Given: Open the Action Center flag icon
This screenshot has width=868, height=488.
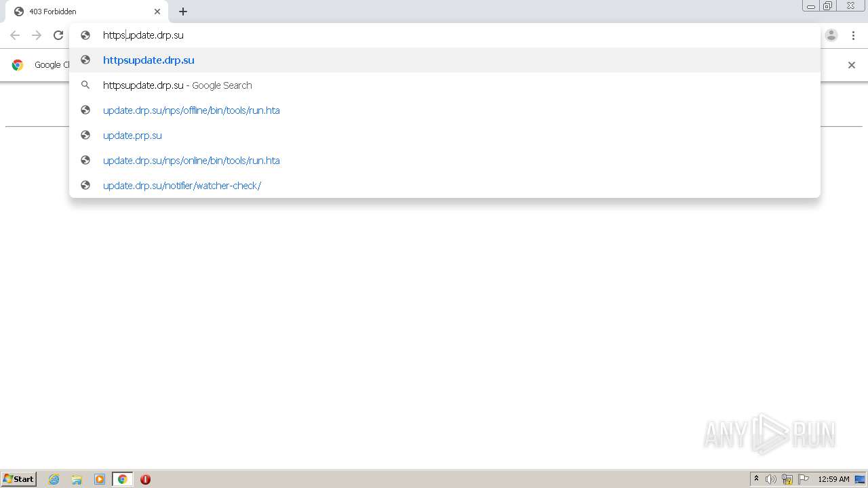Looking at the screenshot, I should coord(804,479).
